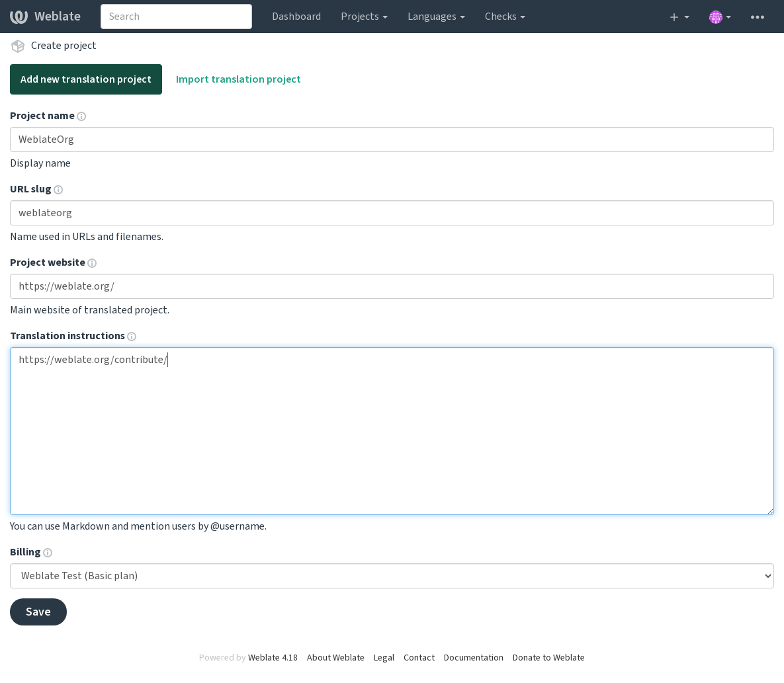Screen dimensions: 784x683
Task: Open the three-dots overflow menu
Action: 757,17
